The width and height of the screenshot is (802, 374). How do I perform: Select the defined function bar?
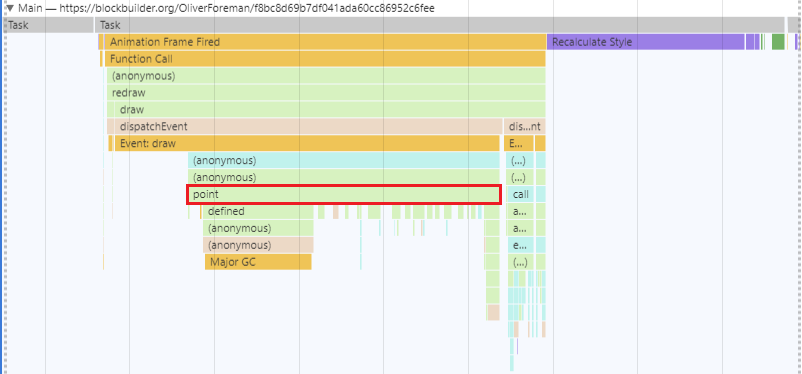(x=258, y=211)
